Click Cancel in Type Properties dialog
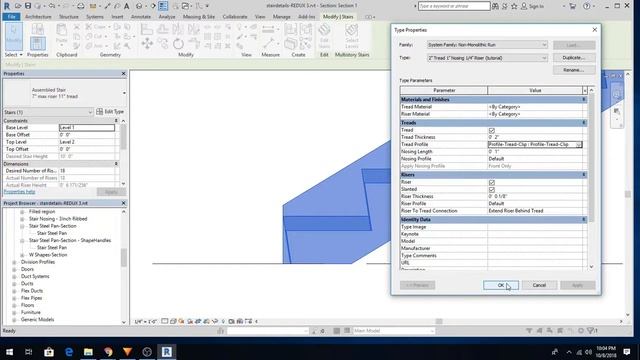The image size is (640, 360). coord(539,285)
